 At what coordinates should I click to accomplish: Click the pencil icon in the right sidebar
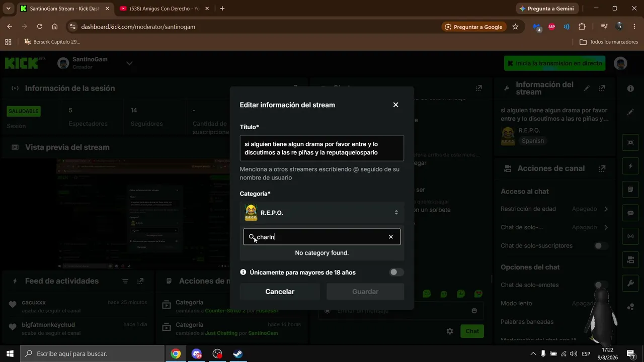pyautogui.click(x=630, y=112)
